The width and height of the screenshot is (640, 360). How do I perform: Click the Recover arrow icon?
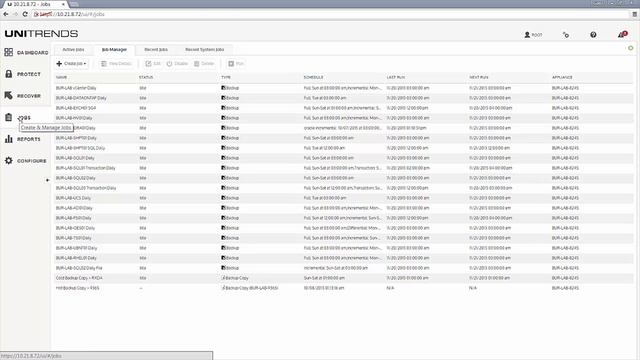[9, 96]
